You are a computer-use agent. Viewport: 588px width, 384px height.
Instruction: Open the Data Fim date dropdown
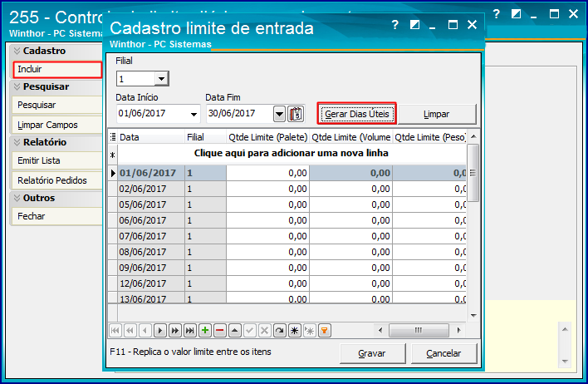[x=279, y=114]
